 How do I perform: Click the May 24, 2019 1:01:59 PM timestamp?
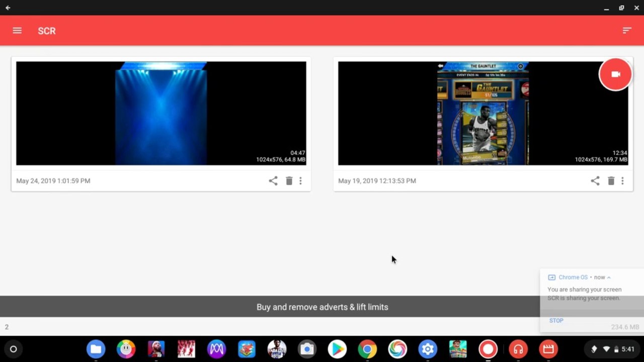pos(53,181)
